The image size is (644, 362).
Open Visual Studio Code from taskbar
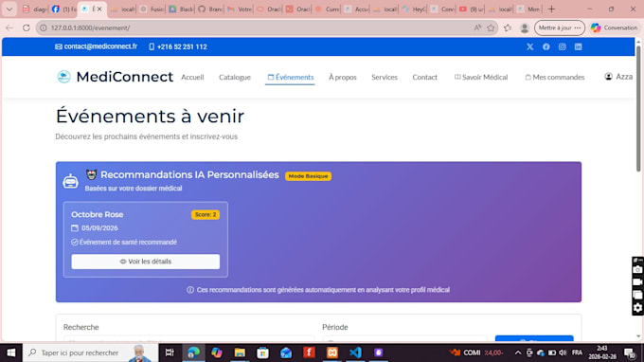click(x=355, y=353)
